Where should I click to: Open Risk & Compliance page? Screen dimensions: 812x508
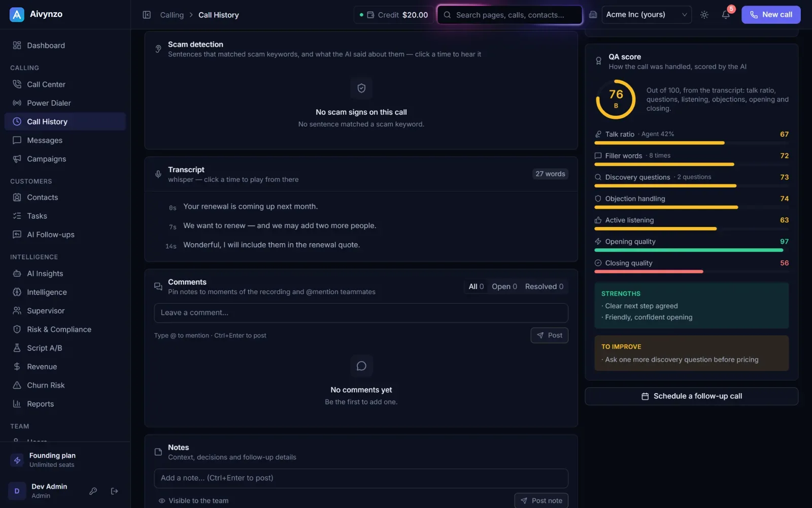coord(65,329)
